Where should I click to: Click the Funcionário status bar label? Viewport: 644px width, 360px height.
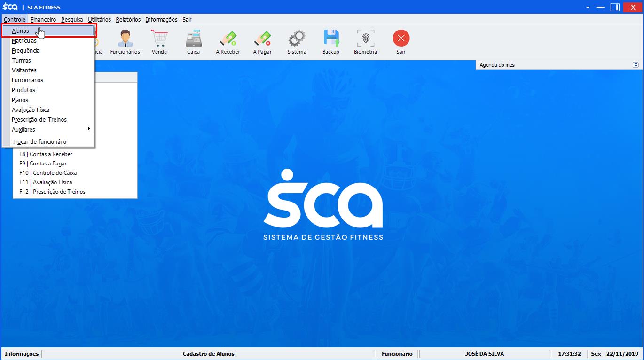click(397, 354)
